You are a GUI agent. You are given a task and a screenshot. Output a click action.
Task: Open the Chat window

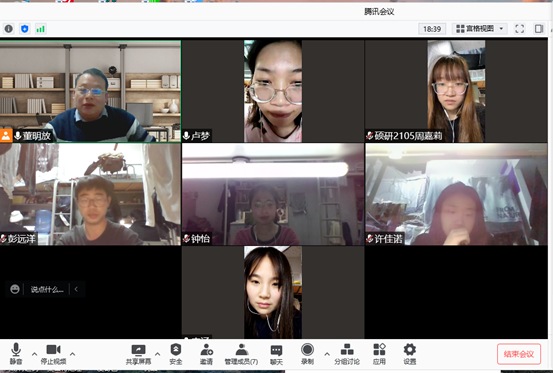pyautogui.click(x=276, y=354)
